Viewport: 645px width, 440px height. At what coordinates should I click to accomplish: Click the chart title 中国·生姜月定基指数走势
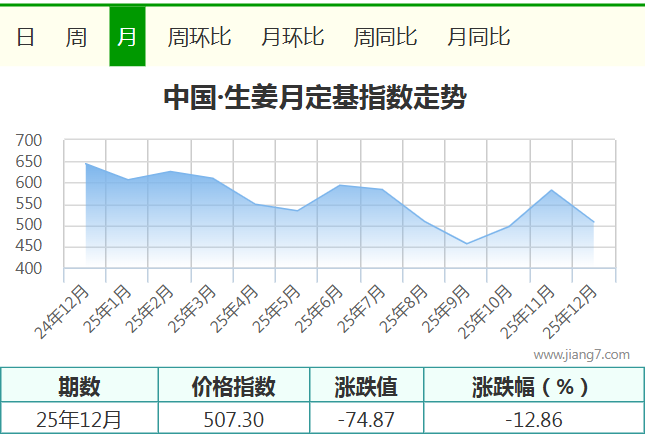(x=314, y=98)
